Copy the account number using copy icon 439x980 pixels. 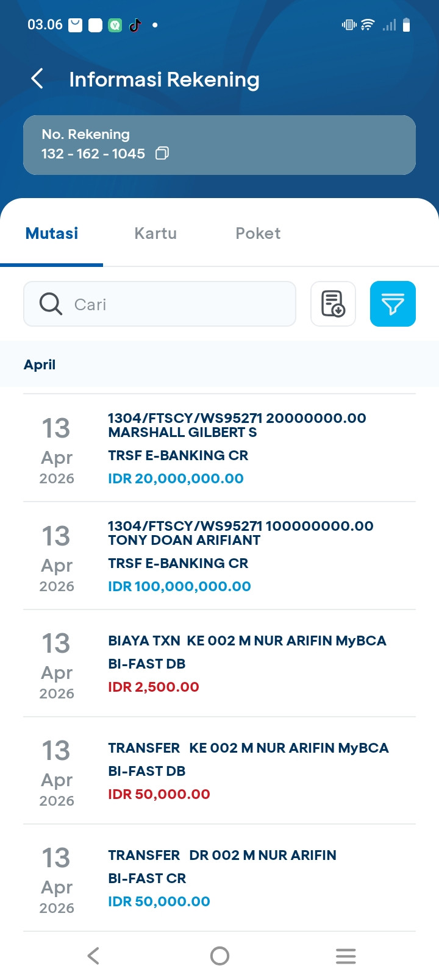coord(162,154)
